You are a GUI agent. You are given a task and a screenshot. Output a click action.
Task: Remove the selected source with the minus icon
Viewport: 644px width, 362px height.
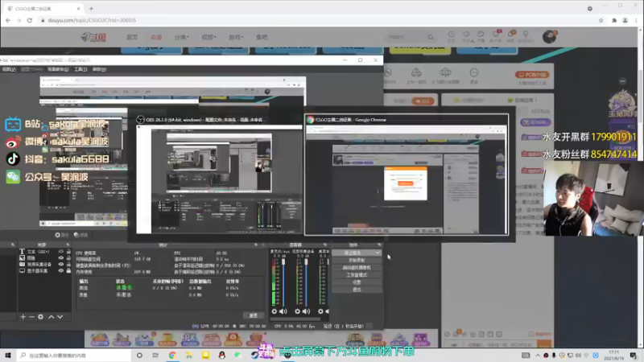click(x=31, y=317)
